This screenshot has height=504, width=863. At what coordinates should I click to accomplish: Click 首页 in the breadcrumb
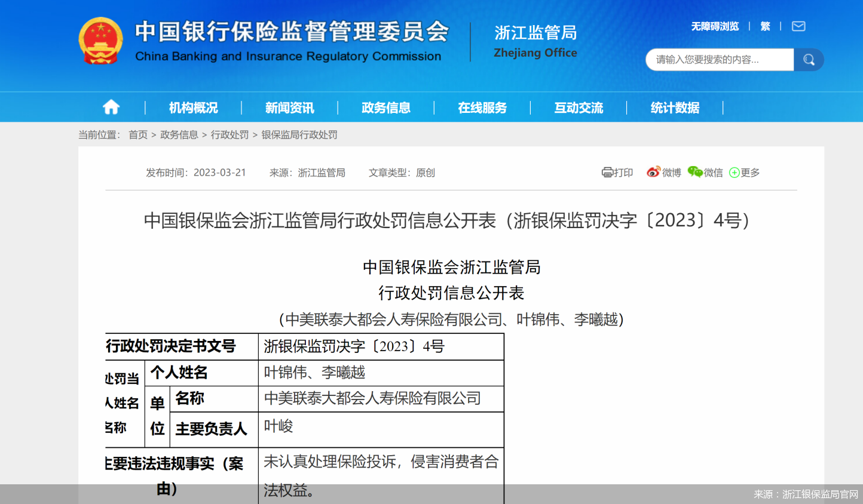(138, 135)
